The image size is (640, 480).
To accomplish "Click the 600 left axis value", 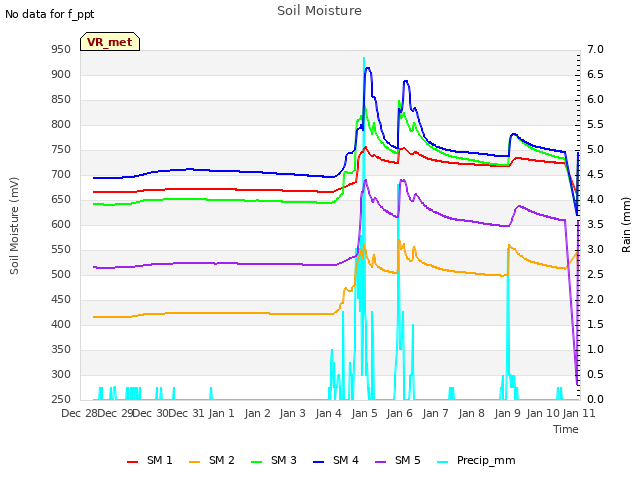I will pyautogui.click(x=61, y=224).
